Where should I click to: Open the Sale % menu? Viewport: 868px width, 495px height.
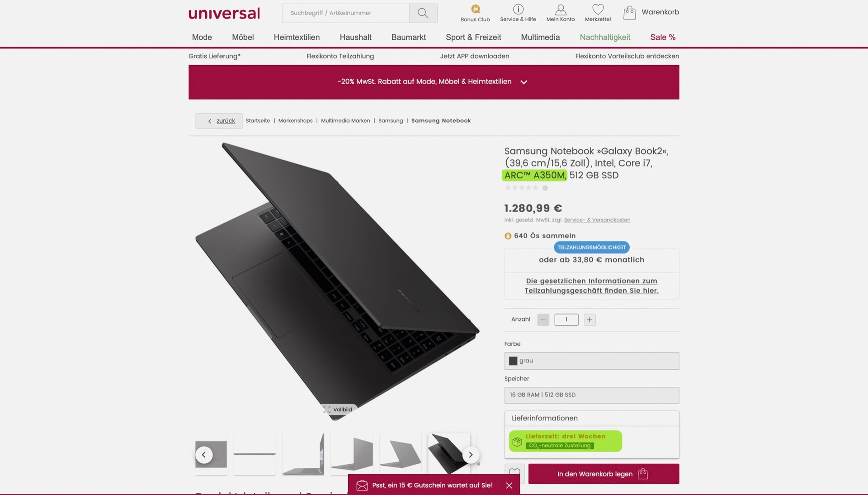pyautogui.click(x=663, y=37)
